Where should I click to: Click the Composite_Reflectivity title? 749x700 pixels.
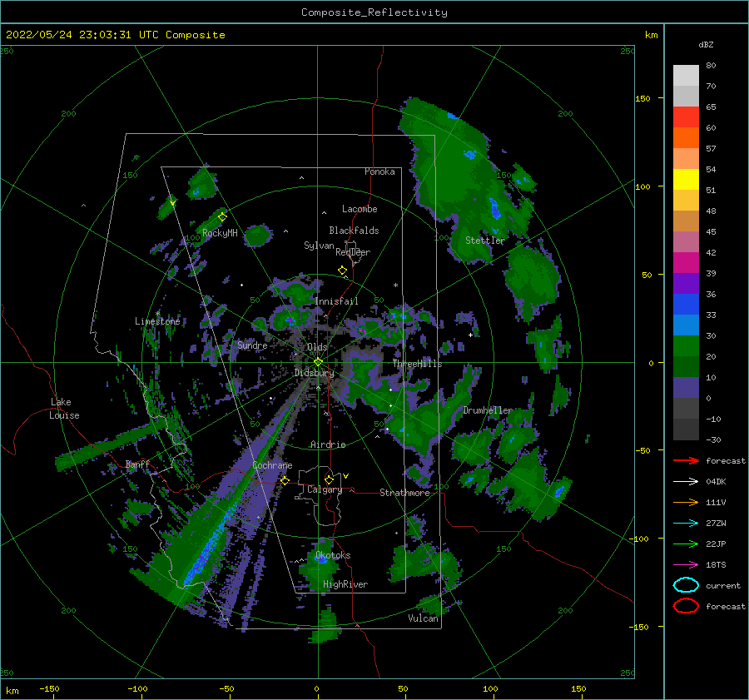[x=374, y=12]
